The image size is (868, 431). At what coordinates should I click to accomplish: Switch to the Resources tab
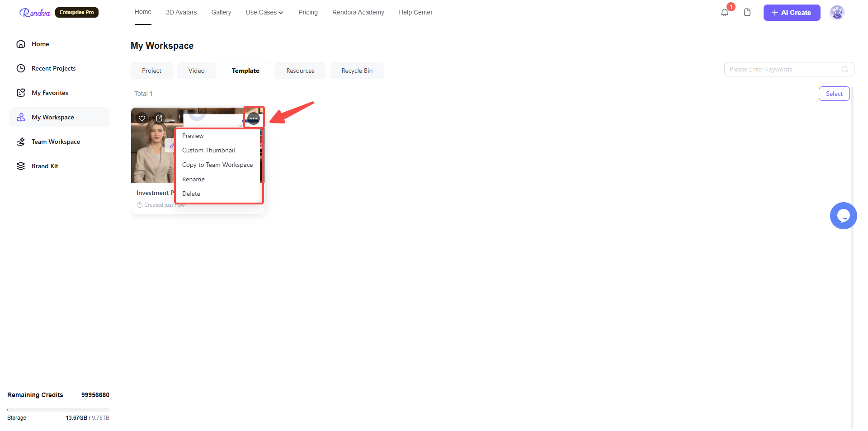pyautogui.click(x=300, y=71)
